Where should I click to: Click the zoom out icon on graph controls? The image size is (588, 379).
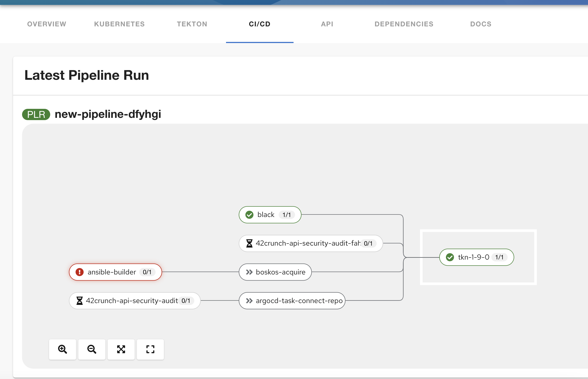92,349
